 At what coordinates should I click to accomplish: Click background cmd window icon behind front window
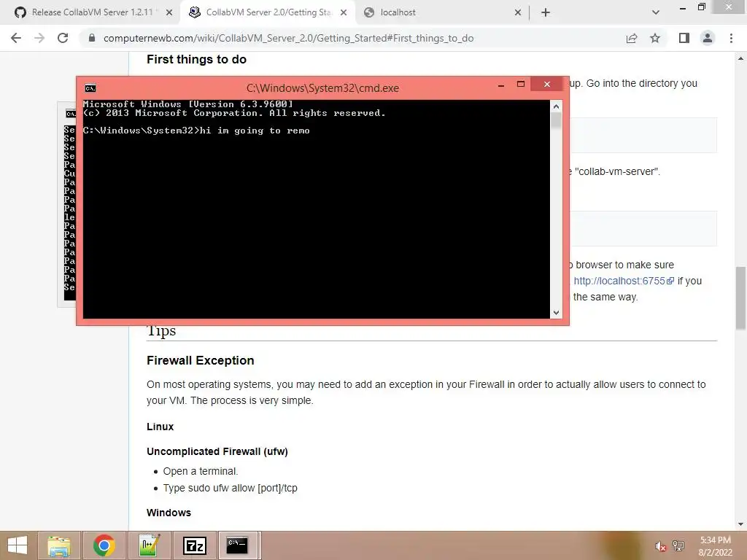click(x=70, y=113)
